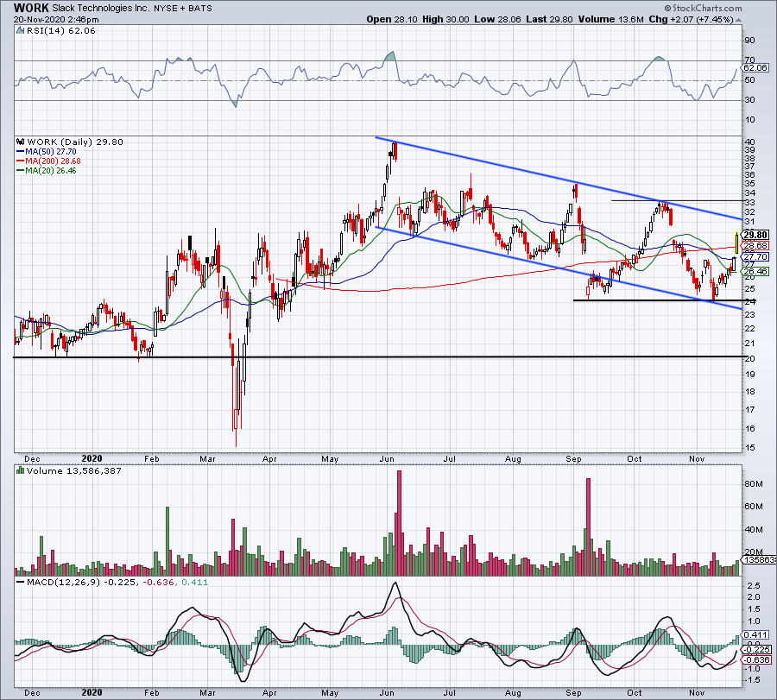Click the red line marker before MA(200)

click(x=21, y=161)
